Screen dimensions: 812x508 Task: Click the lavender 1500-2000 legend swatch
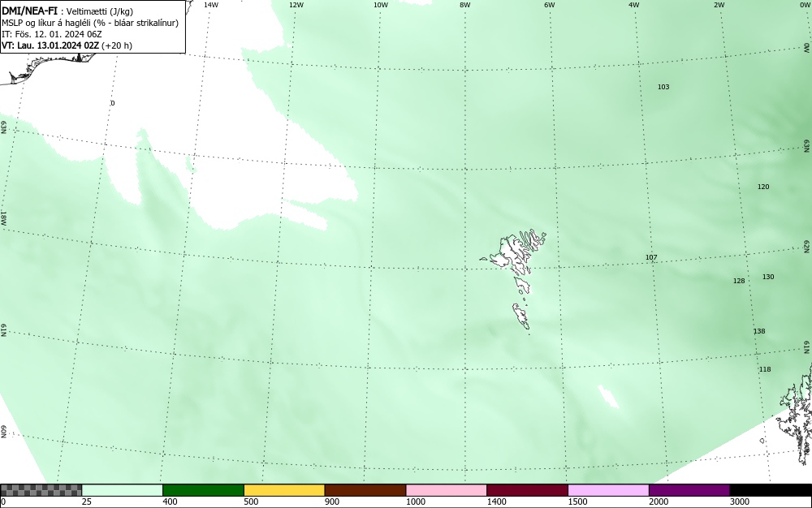[x=608, y=490]
